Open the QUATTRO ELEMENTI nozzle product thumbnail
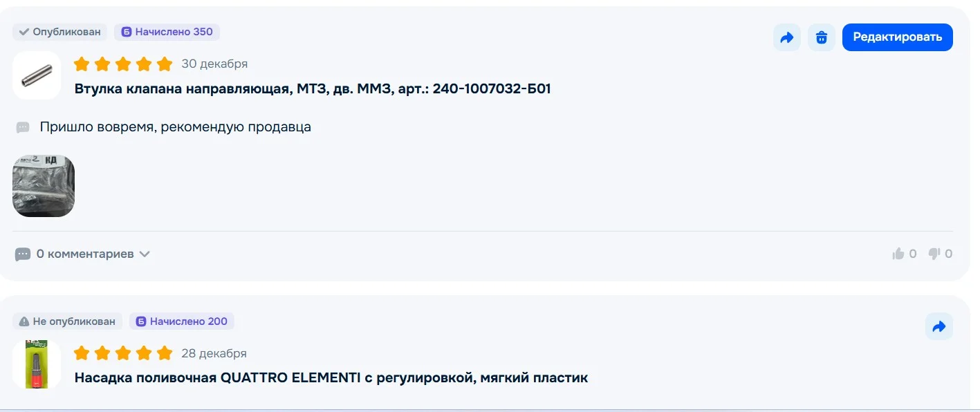 tap(37, 364)
